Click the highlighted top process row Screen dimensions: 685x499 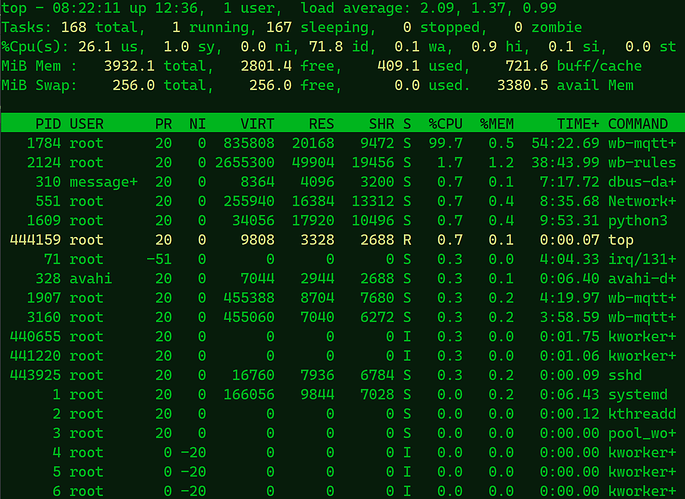click(340, 240)
